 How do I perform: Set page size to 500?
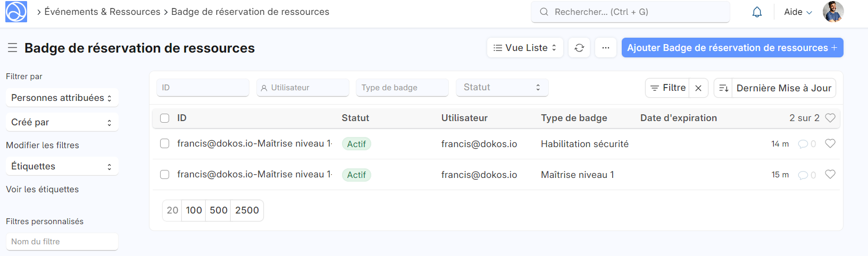(x=219, y=210)
